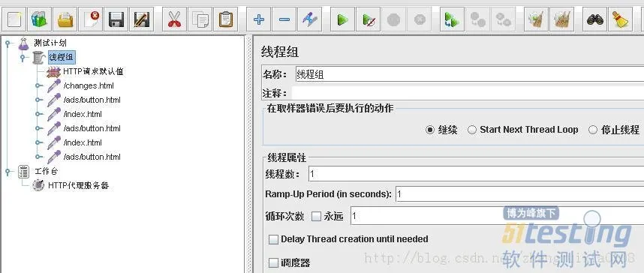Open Search with the binoculars icon

594,19
